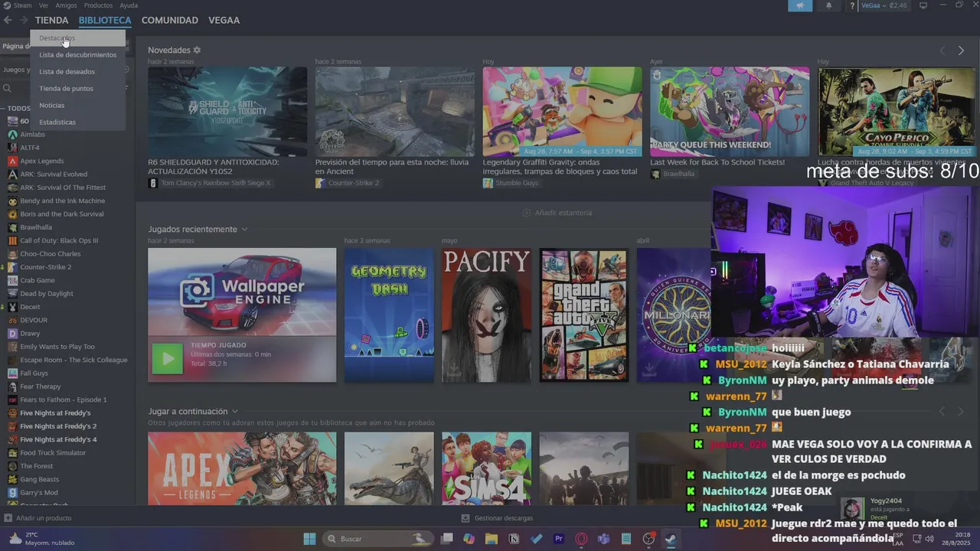Go to the BIBLIOTECA tab

[x=105, y=20]
